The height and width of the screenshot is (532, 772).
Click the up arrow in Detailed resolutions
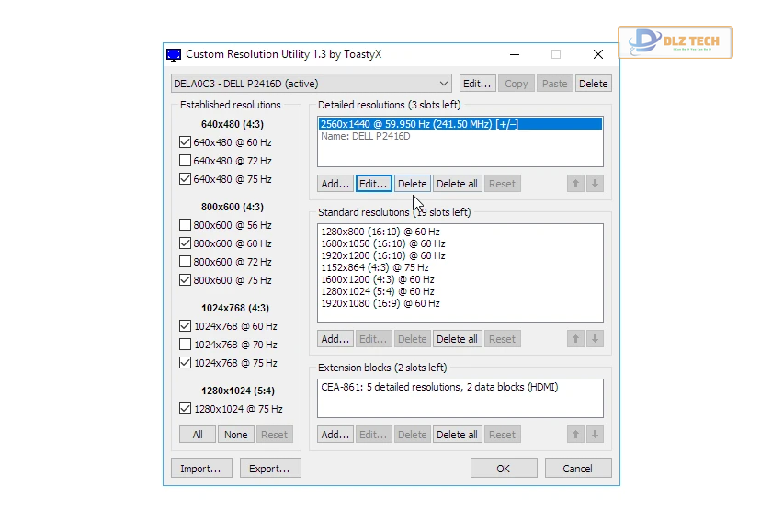(x=575, y=184)
